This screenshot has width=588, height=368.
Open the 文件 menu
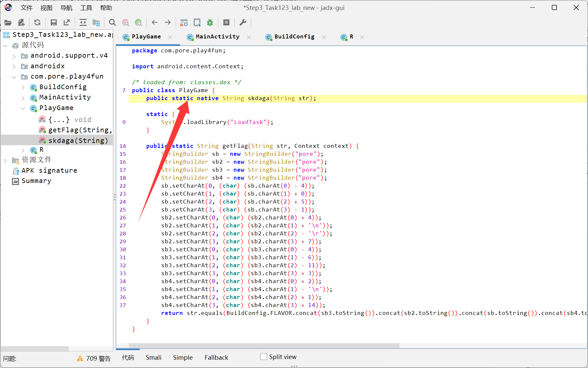pyautogui.click(x=26, y=8)
